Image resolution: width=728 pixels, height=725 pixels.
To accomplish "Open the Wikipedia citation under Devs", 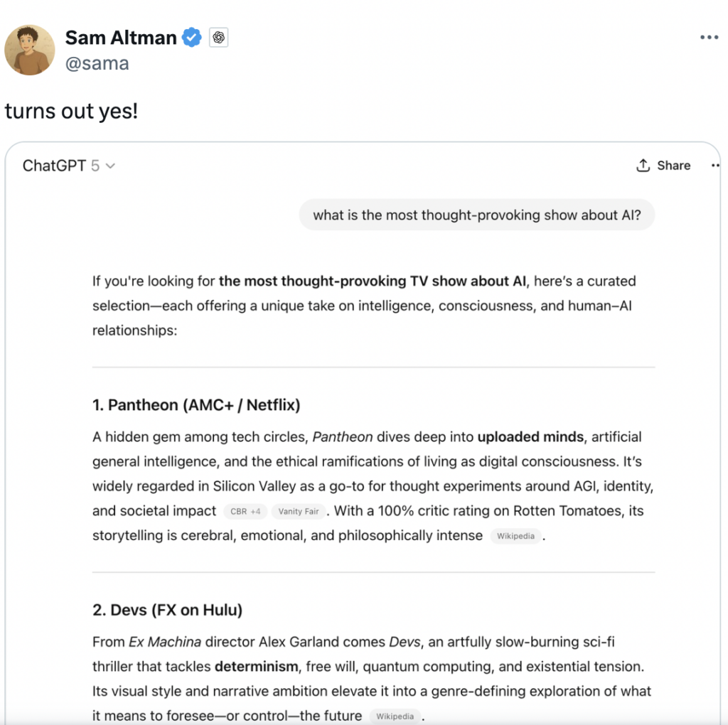I will point(395,716).
